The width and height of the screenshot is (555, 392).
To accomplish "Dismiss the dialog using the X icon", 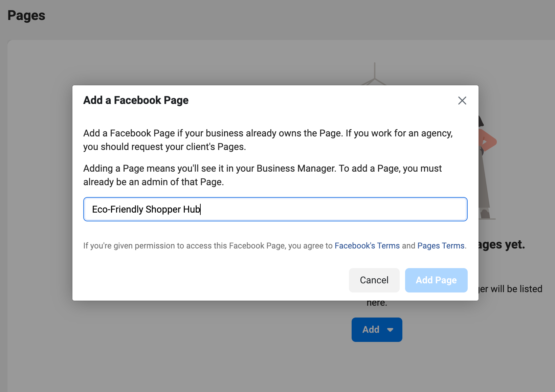I will point(462,101).
